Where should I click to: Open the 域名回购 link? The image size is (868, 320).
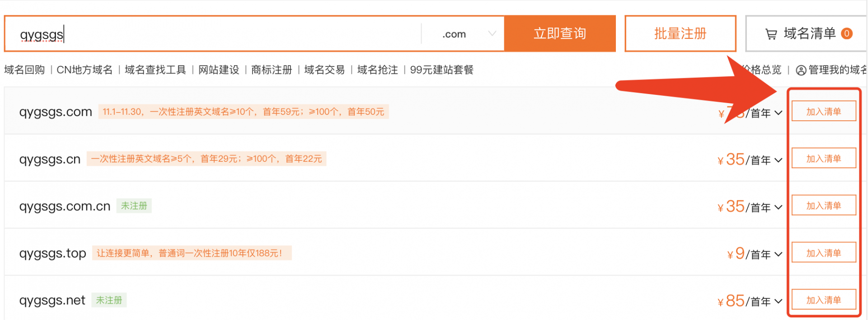tap(24, 70)
